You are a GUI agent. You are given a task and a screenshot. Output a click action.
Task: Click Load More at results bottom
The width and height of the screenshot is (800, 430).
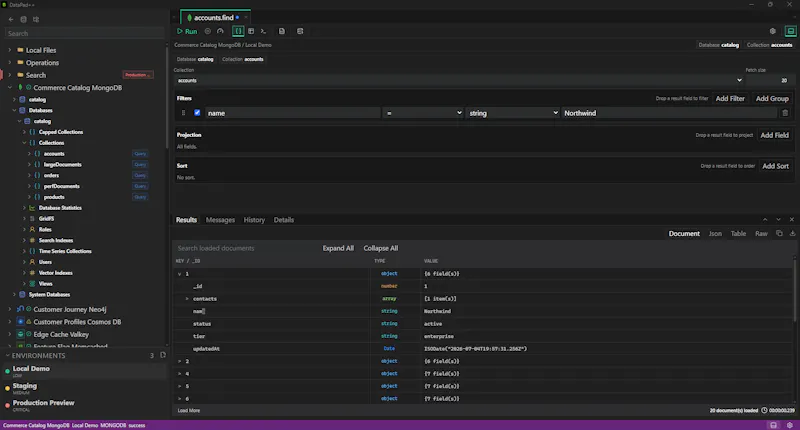click(x=189, y=410)
